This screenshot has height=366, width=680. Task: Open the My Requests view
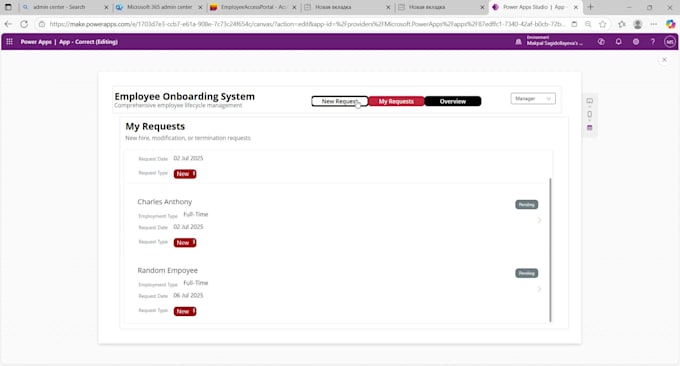396,101
